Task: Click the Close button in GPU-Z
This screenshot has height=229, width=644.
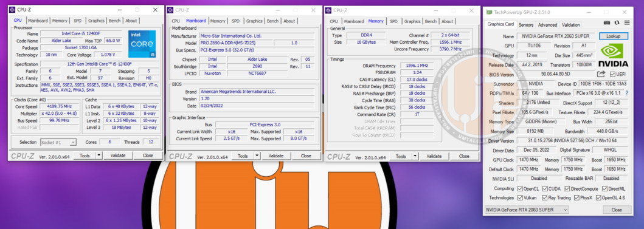Action: tap(617, 210)
